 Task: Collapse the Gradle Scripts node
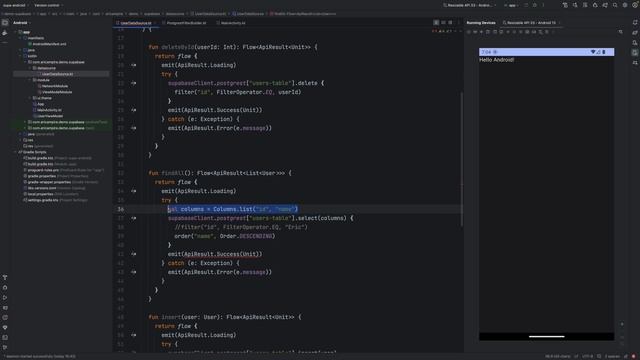point(16,152)
